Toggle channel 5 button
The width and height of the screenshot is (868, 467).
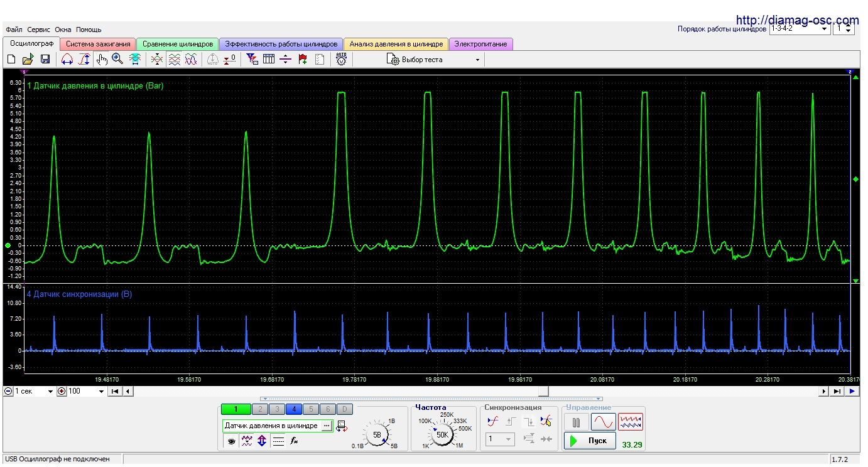click(310, 409)
